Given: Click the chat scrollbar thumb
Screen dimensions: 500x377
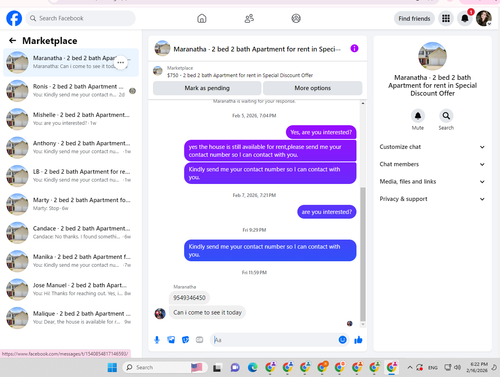Looking at the screenshot, I should coord(363,254).
